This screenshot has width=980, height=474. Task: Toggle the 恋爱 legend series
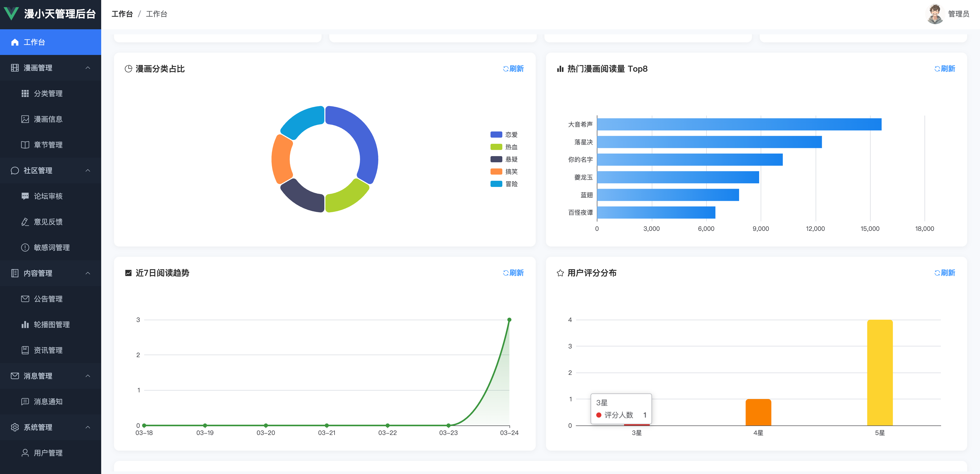click(504, 135)
